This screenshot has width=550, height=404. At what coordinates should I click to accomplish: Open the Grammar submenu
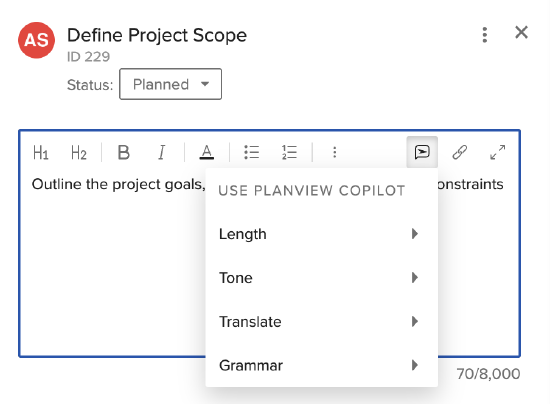coord(321,365)
